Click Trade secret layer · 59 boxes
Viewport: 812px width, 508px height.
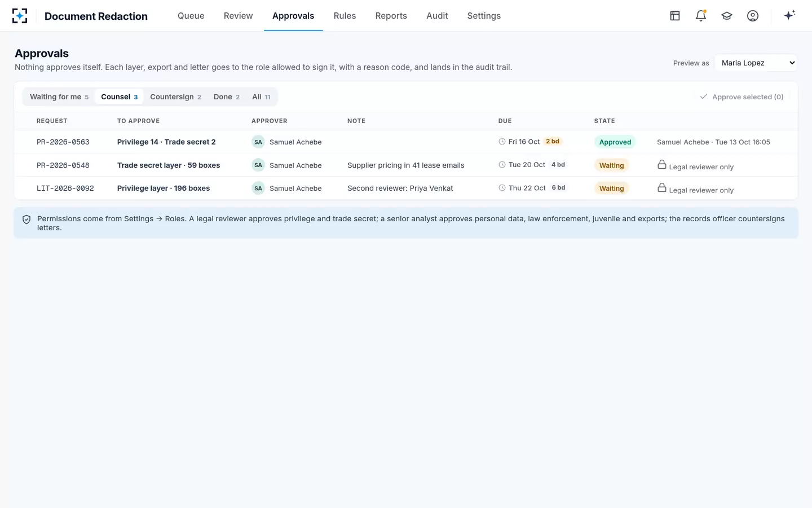[x=169, y=165]
